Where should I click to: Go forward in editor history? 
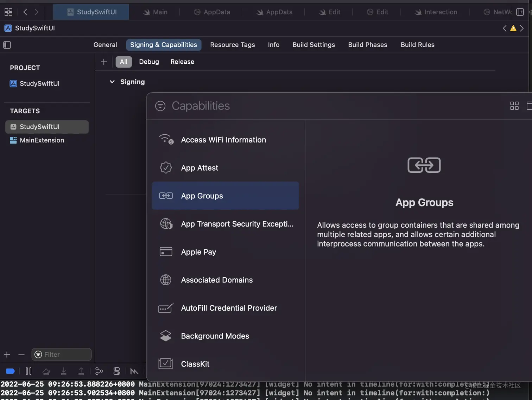tap(36, 12)
